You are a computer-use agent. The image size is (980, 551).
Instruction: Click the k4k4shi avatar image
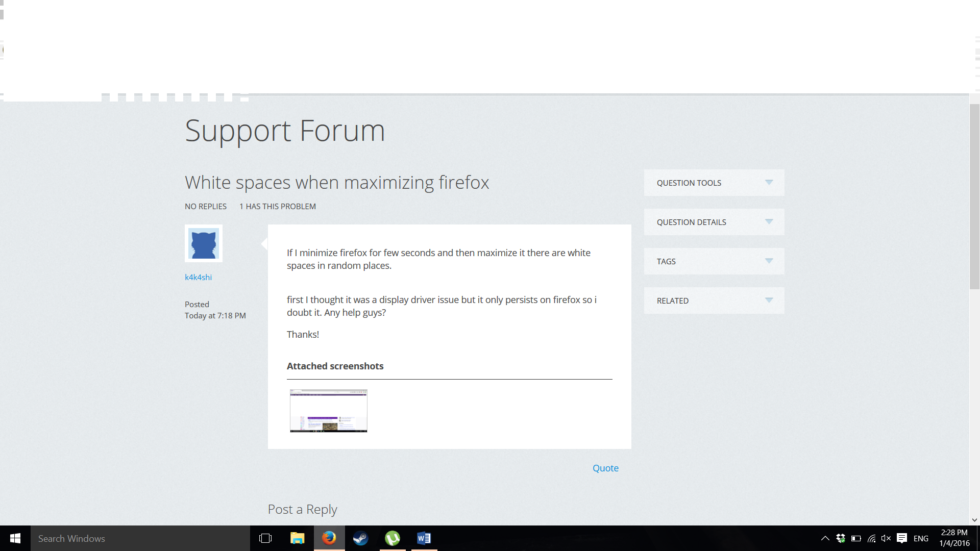click(204, 243)
